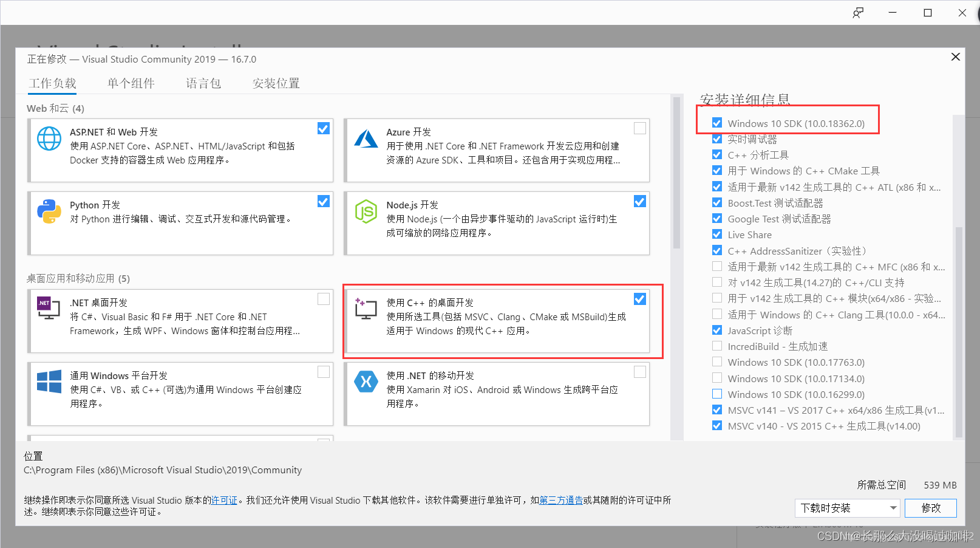980x548 pixels.
Task: Uncheck Google Test 测试适配器 component
Action: [717, 218]
